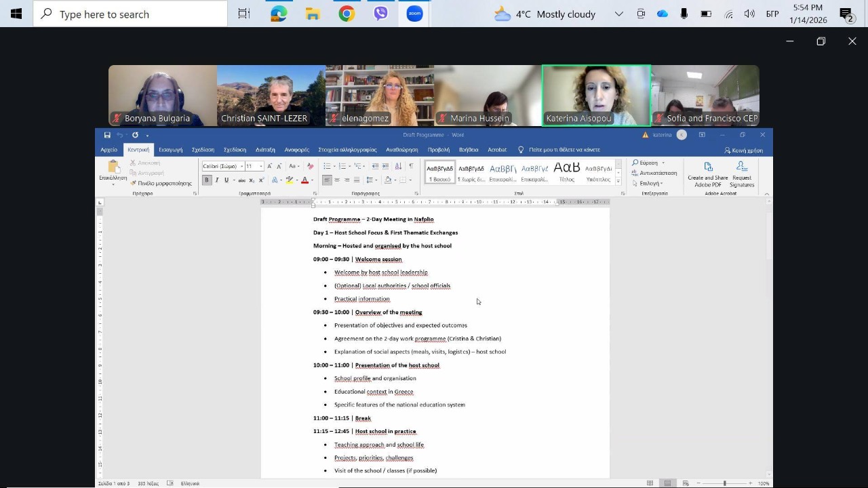Open the font size dropdown
Viewport: 868px width, 488px height.
262,166
